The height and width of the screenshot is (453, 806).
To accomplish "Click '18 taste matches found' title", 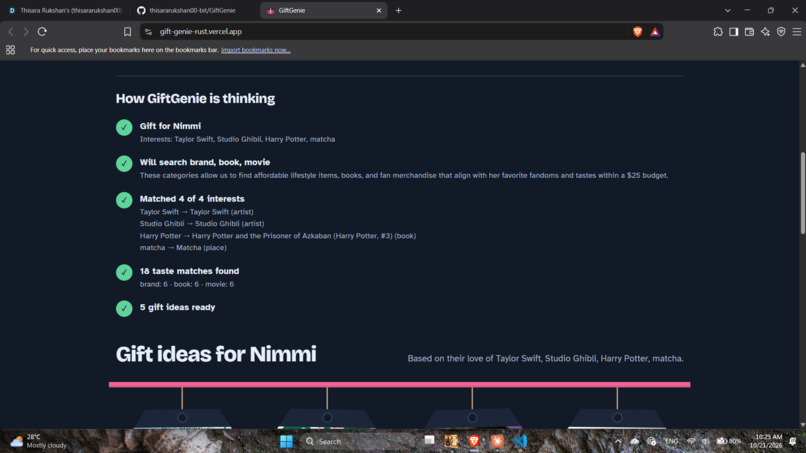I will tap(189, 271).
